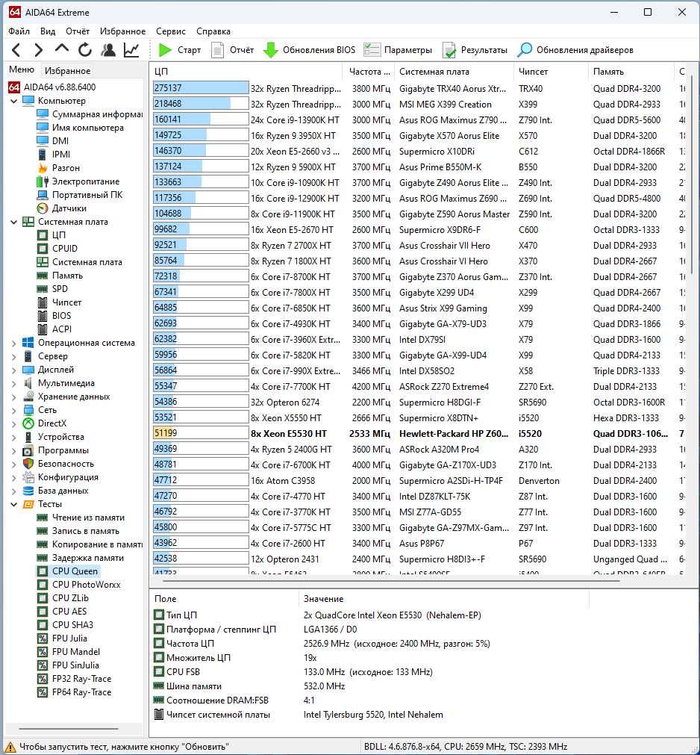Select Чтение из памяти test
The width and height of the screenshot is (700, 755).
(81, 518)
